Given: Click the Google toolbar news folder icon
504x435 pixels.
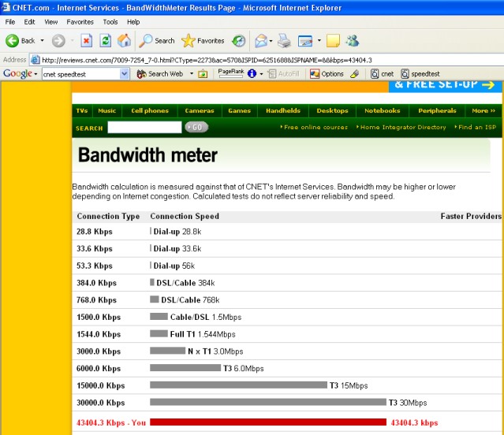Looking at the screenshot, I should [x=203, y=74].
